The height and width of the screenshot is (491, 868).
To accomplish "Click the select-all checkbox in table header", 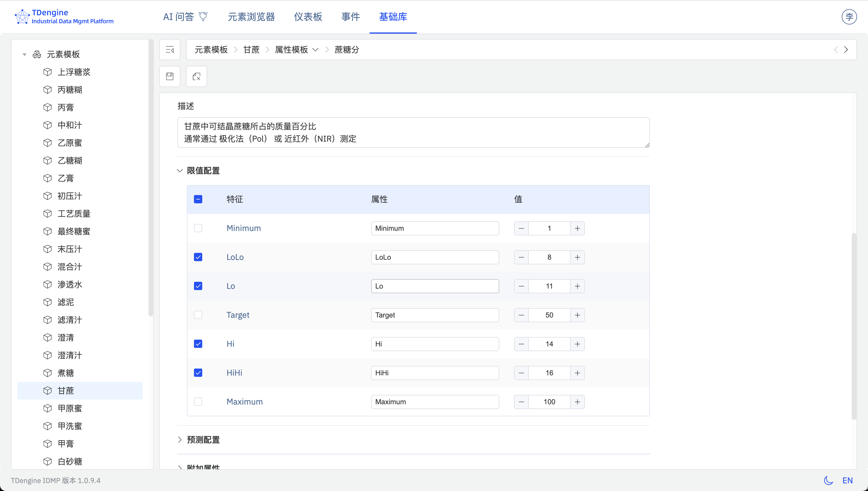I will coord(198,199).
